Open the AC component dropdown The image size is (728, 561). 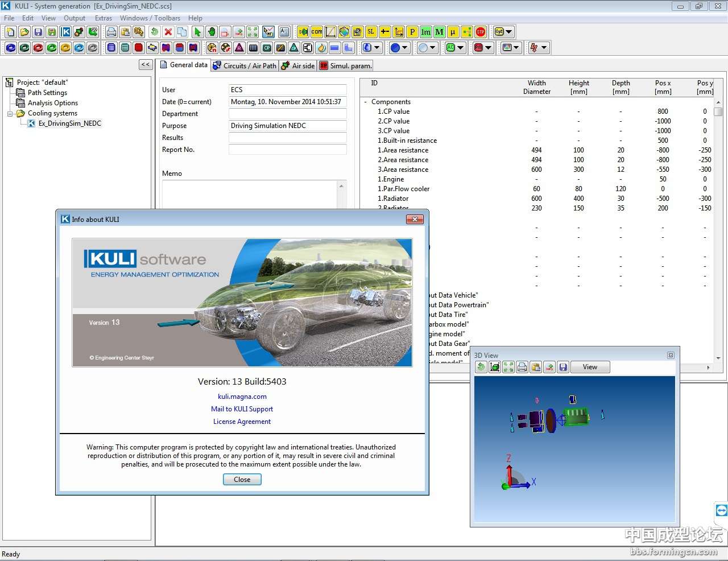pyautogui.click(x=460, y=48)
